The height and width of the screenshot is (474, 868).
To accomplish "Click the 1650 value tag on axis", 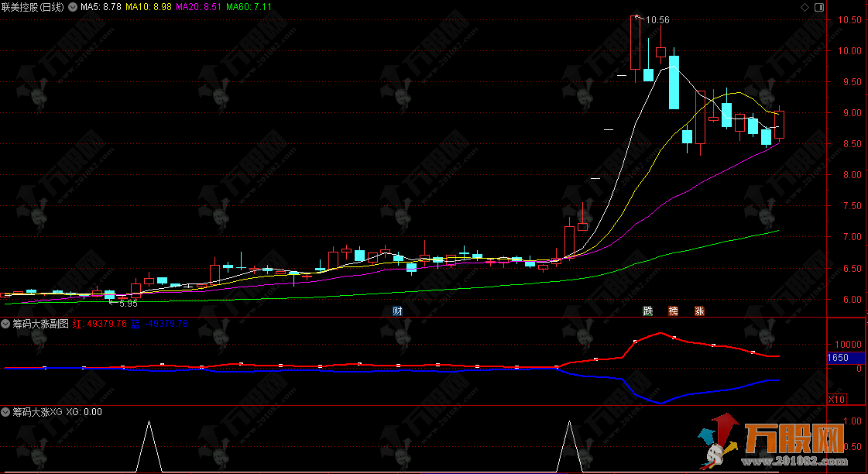I will click(x=839, y=358).
